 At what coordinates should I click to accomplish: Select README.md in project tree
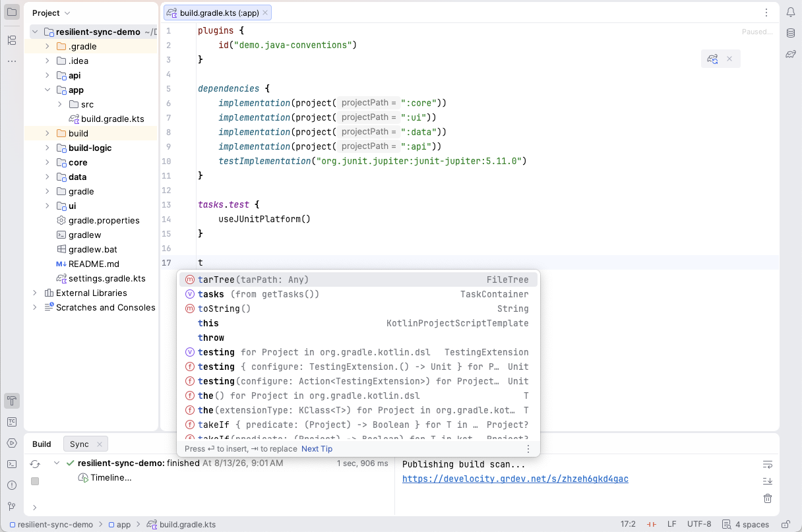tap(88, 264)
